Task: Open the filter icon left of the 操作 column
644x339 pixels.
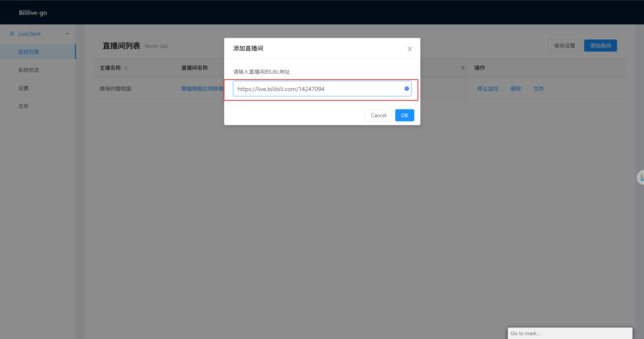Action: [x=463, y=68]
